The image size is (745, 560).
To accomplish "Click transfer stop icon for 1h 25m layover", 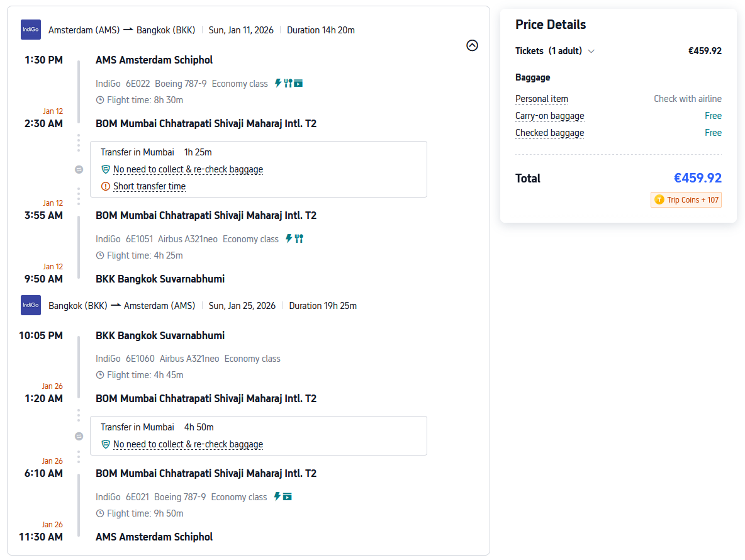I will coord(79,169).
